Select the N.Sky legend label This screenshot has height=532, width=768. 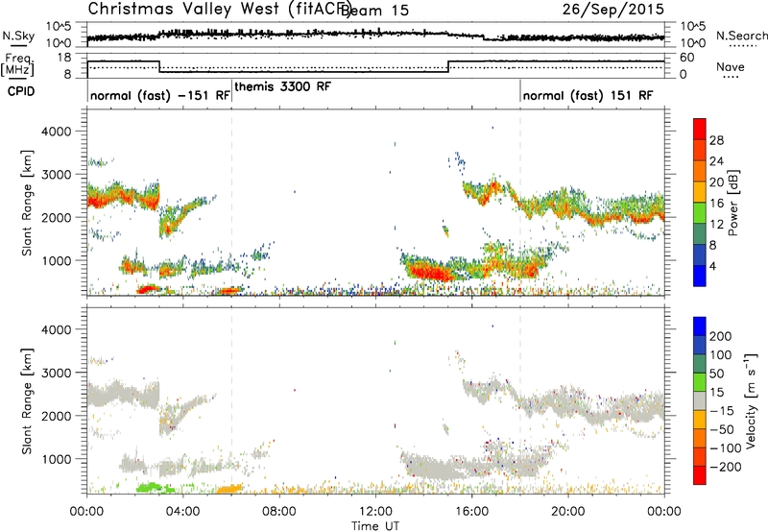(18, 36)
